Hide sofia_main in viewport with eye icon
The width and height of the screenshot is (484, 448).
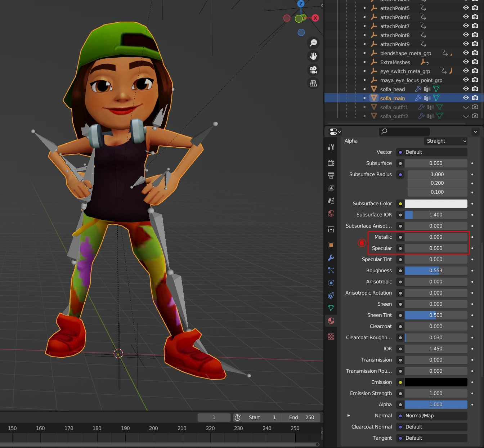click(466, 98)
